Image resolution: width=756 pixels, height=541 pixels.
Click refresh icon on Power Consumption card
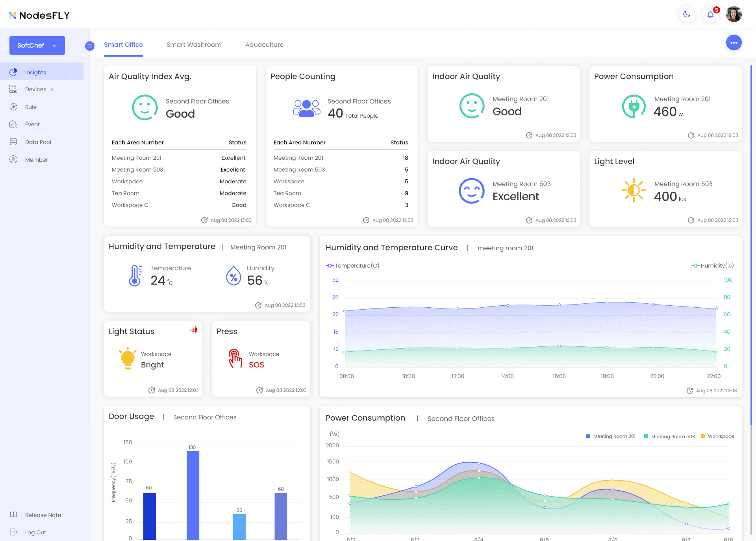tap(691, 135)
